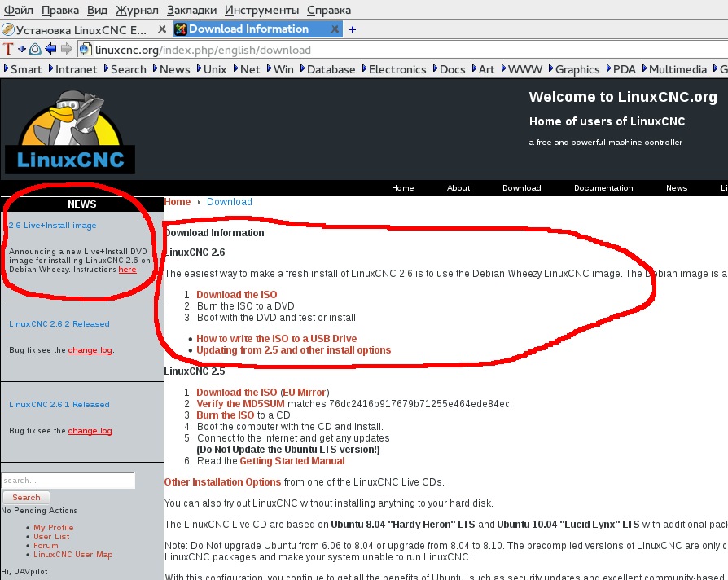728x580 pixels.
Task: Open the Журнал menu
Action: [x=137, y=10]
